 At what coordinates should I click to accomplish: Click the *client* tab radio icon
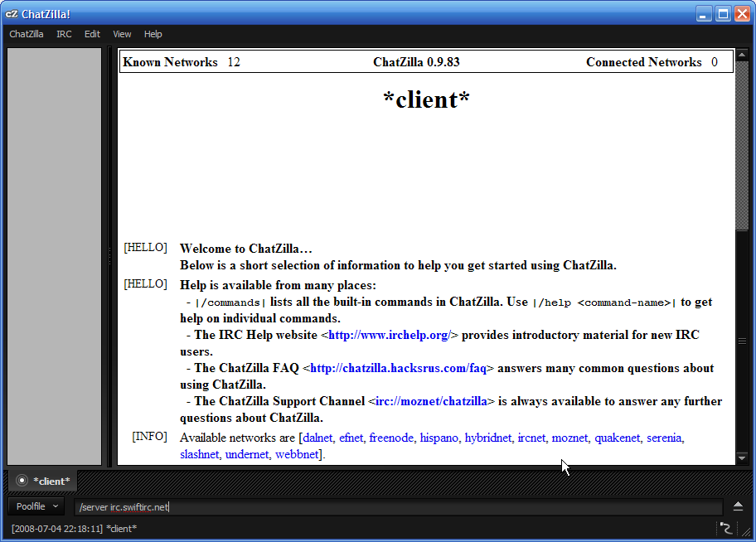click(x=22, y=481)
